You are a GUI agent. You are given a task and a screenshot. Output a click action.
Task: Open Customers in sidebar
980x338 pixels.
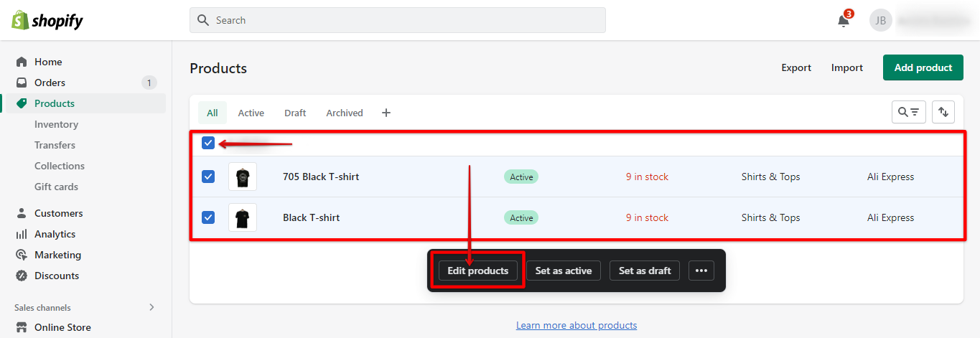pyautogui.click(x=58, y=213)
